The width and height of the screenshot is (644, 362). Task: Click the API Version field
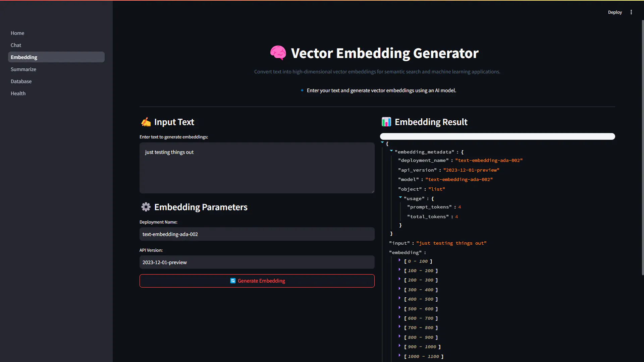(x=257, y=262)
